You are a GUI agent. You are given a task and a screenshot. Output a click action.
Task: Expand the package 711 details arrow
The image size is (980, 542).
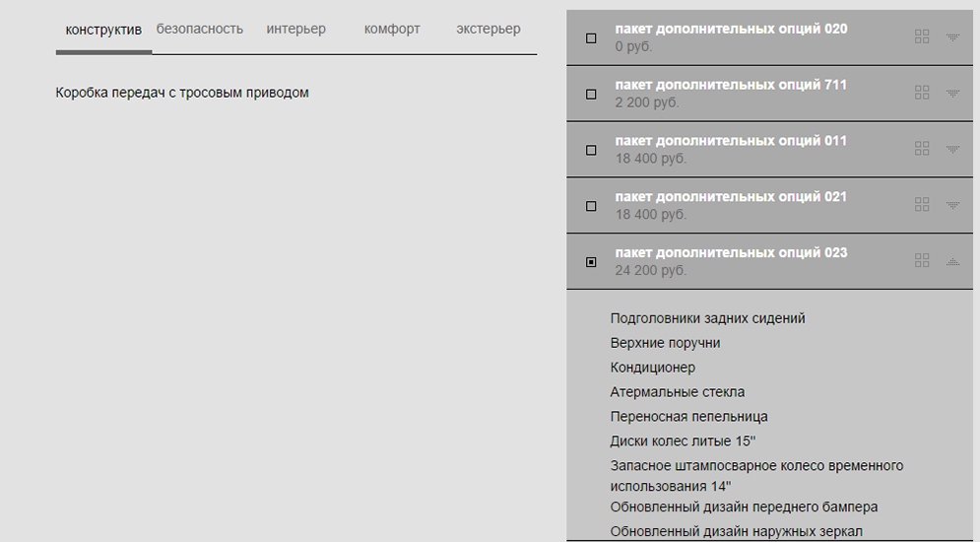[x=952, y=94]
